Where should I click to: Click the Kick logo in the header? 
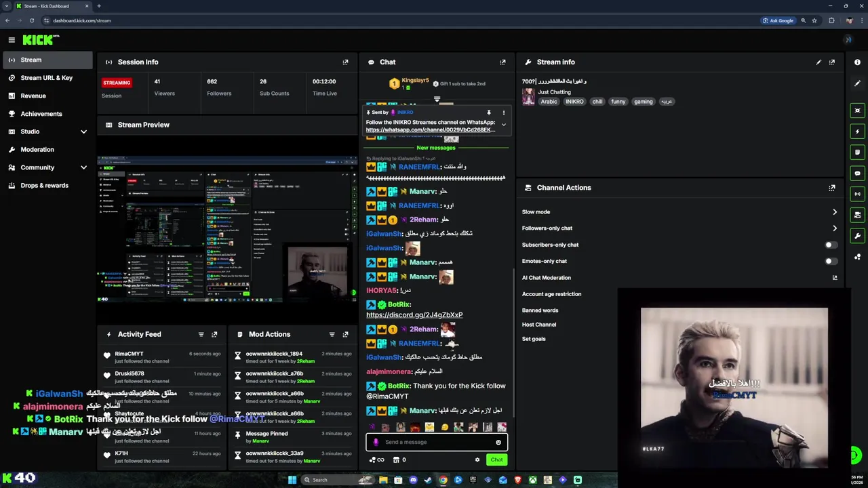[x=41, y=40]
